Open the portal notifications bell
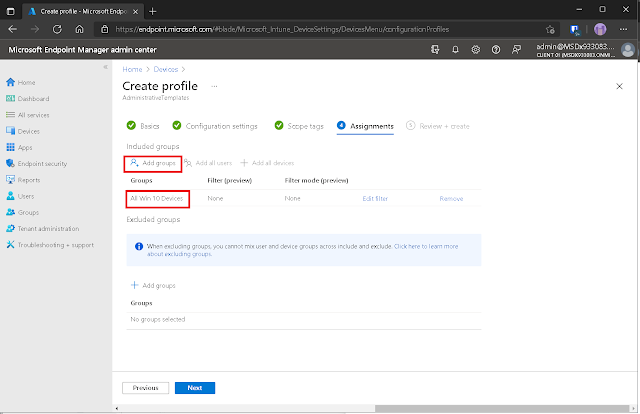640x414 pixels. [456, 50]
